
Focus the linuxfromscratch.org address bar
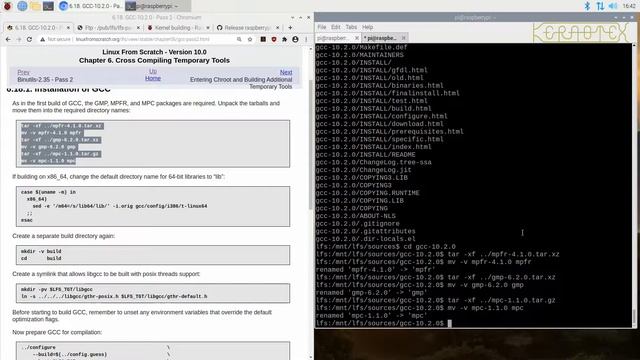(143, 39)
